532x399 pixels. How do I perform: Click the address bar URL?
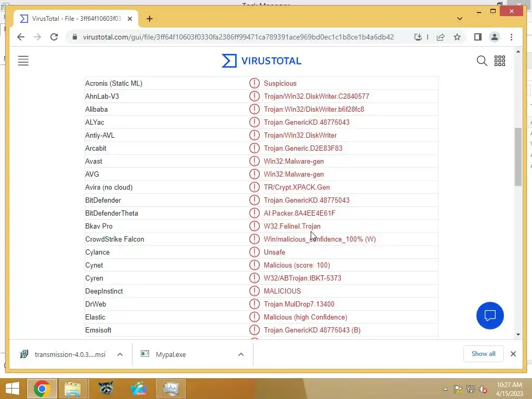238,37
